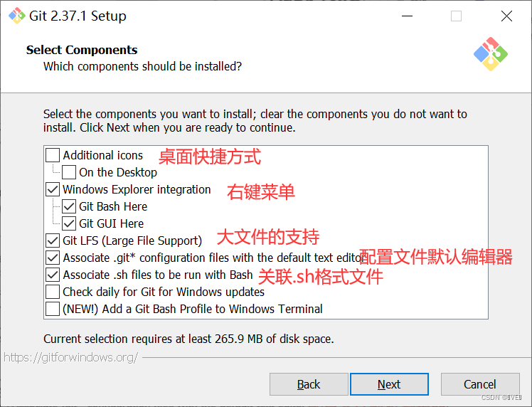532x407 pixels.
Task: Click the large Git logo in header
Action: coord(491,54)
